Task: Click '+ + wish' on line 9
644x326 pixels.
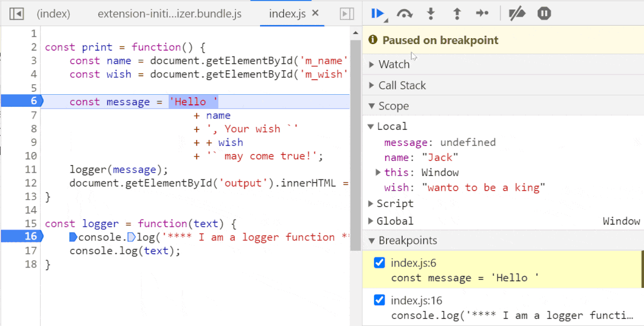Action: (x=218, y=142)
